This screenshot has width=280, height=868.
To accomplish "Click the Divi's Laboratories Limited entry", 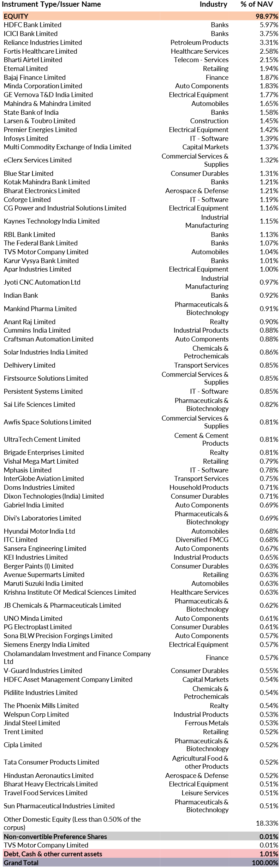I will [x=42, y=518].
